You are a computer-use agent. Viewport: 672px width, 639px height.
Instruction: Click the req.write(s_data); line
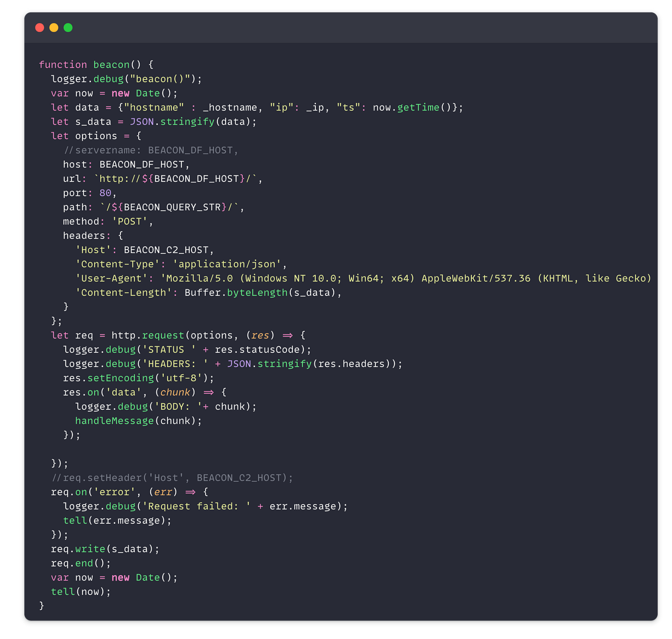(x=105, y=549)
